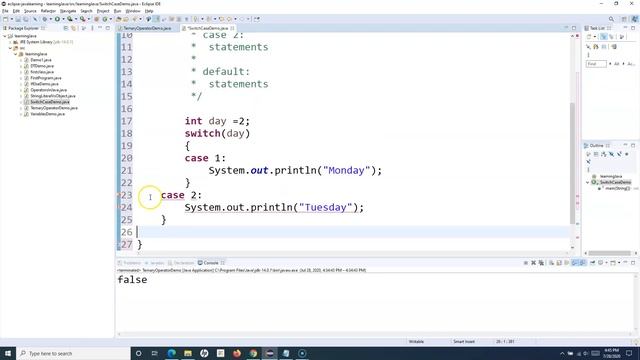Click the New file toolbar icon
The image size is (640, 360).
coord(6,19)
